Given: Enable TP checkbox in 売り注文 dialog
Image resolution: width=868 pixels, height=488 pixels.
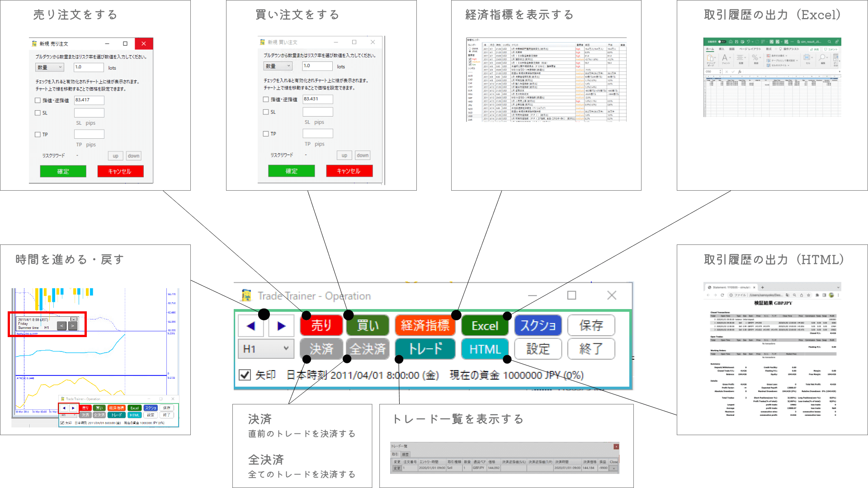Looking at the screenshot, I should coord(38,135).
